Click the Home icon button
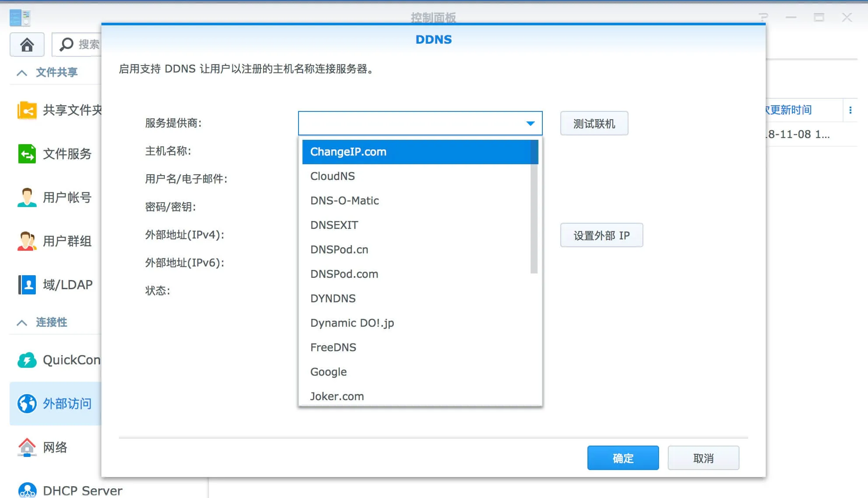This screenshot has height=498, width=868. 27,45
